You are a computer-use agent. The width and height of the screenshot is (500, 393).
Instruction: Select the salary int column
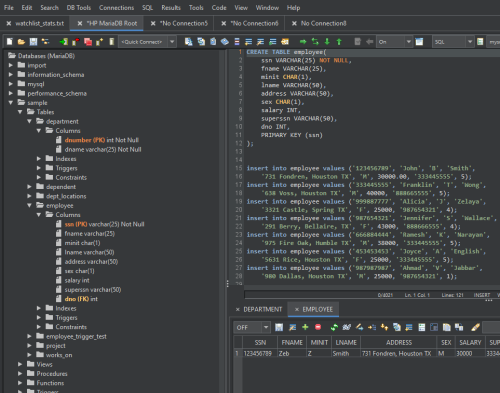click(x=77, y=280)
